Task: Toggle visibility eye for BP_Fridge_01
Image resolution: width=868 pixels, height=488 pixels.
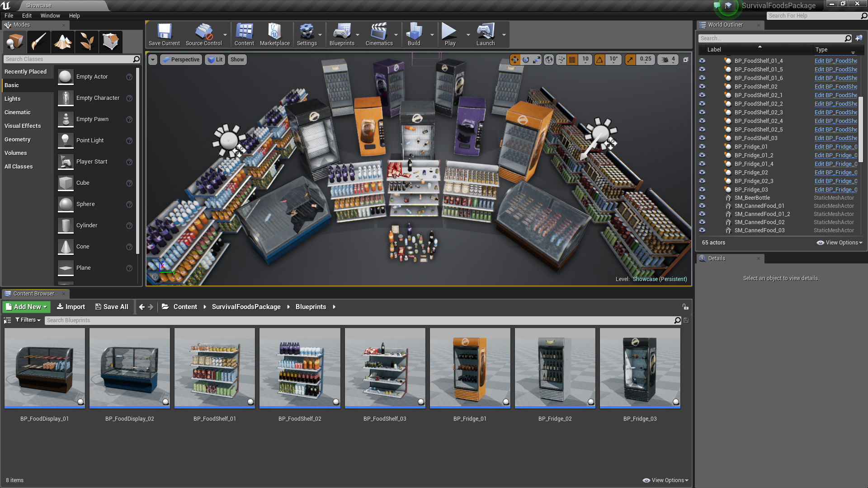Action: click(x=702, y=146)
